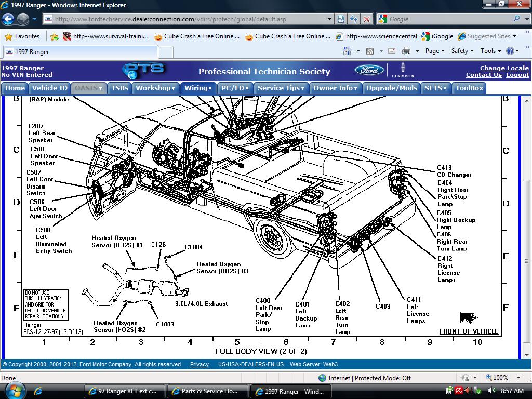Click the system clock showing 8:57 AM
Screen dimensions: 532x399
click(x=512, y=391)
